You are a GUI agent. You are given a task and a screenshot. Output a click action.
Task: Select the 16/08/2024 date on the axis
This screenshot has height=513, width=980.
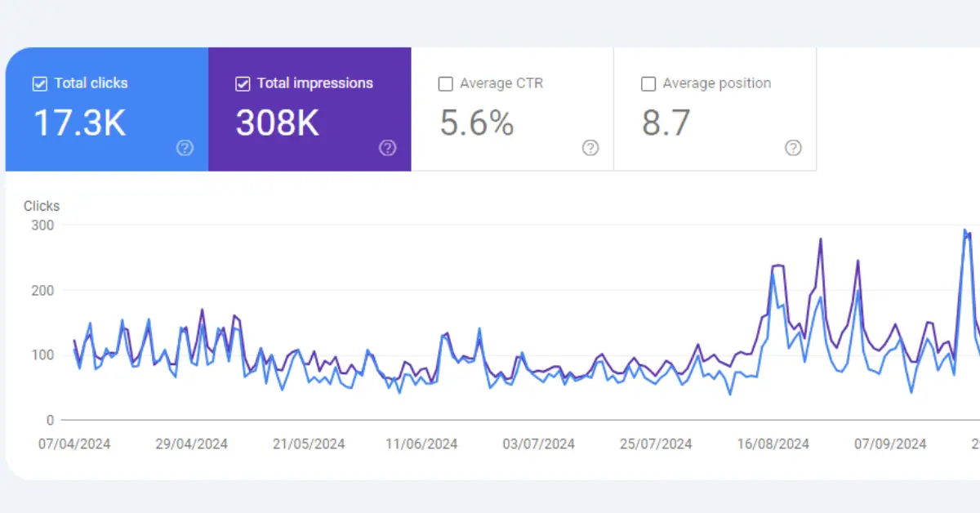[x=773, y=444]
